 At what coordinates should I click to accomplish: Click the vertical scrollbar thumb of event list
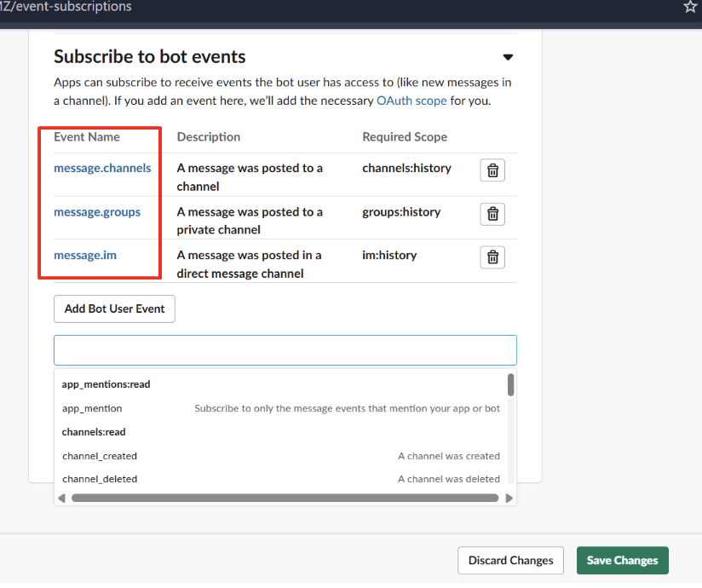tap(511, 384)
